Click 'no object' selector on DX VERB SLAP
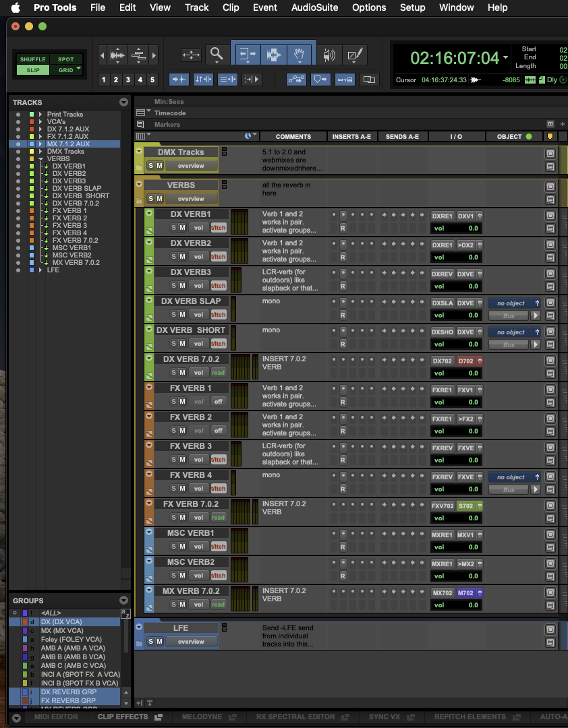This screenshot has height=728, width=568. pos(511,303)
